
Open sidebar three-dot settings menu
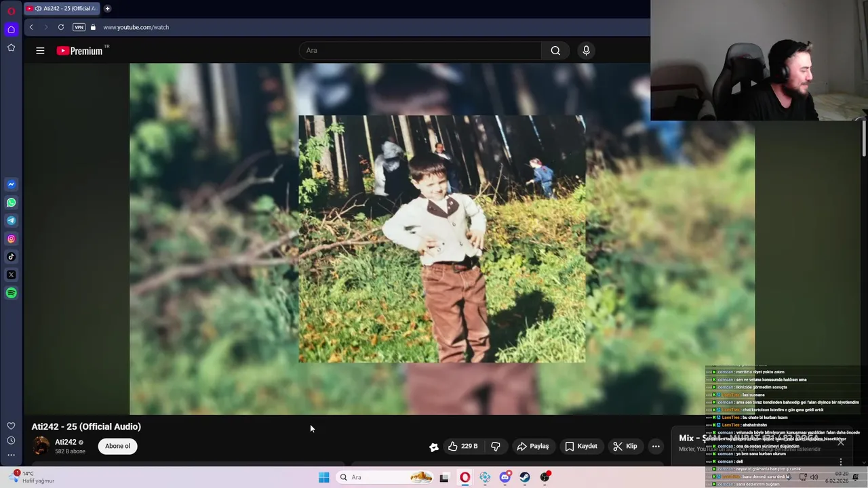tap(11, 455)
